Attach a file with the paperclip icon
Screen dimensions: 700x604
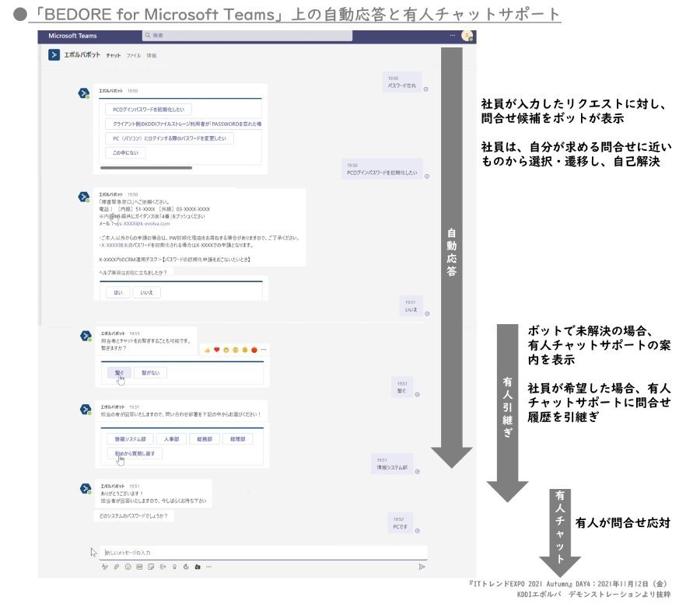[117, 567]
